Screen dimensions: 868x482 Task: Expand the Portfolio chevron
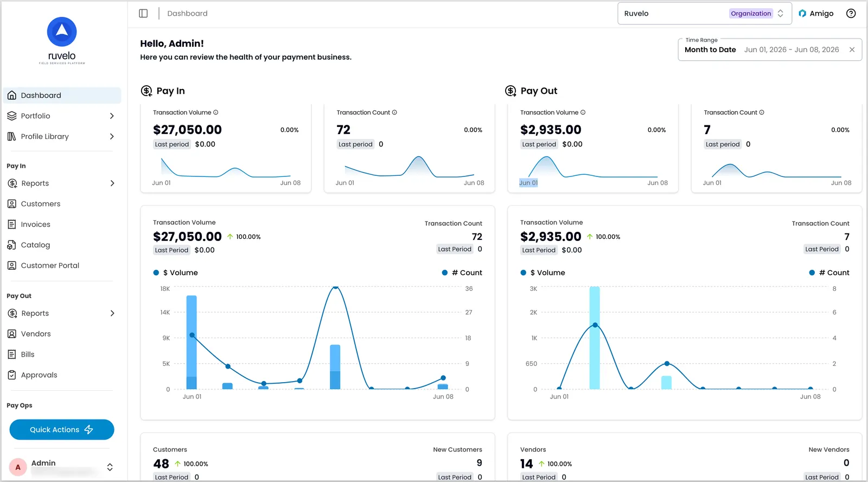pos(112,116)
